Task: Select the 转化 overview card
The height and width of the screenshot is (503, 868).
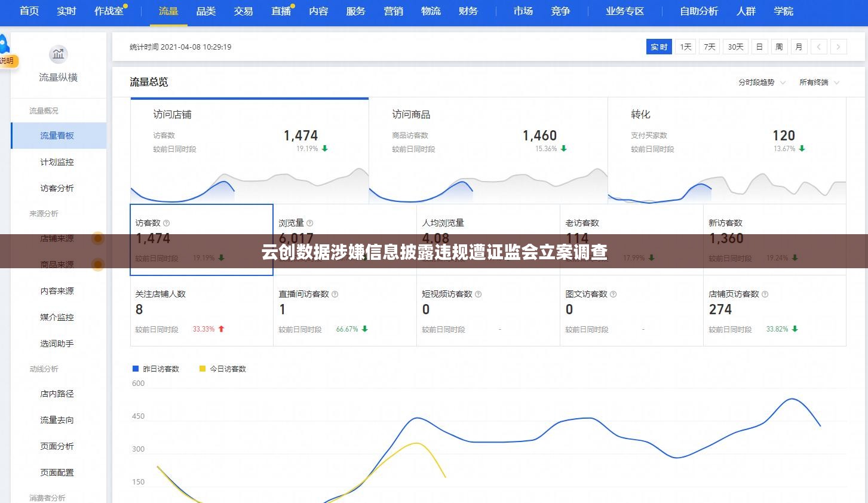Action: pyautogui.click(x=727, y=151)
